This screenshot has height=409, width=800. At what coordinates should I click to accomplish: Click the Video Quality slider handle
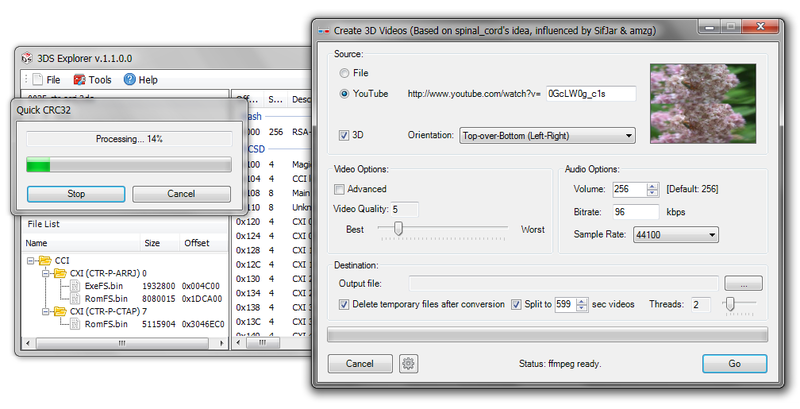(398, 229)
